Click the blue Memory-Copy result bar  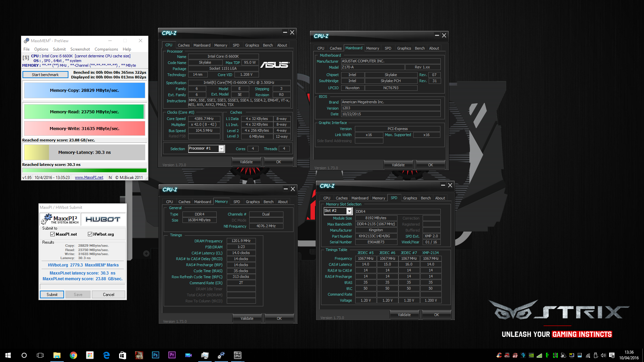(85, 90)
